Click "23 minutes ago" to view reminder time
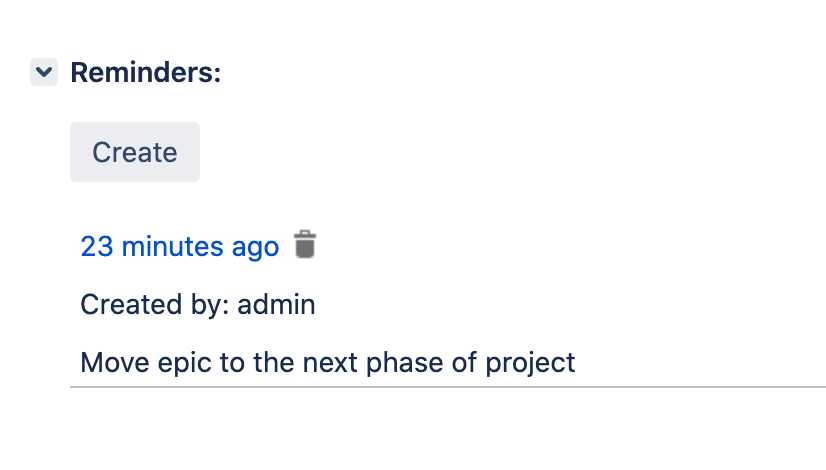 coord(180,246)
